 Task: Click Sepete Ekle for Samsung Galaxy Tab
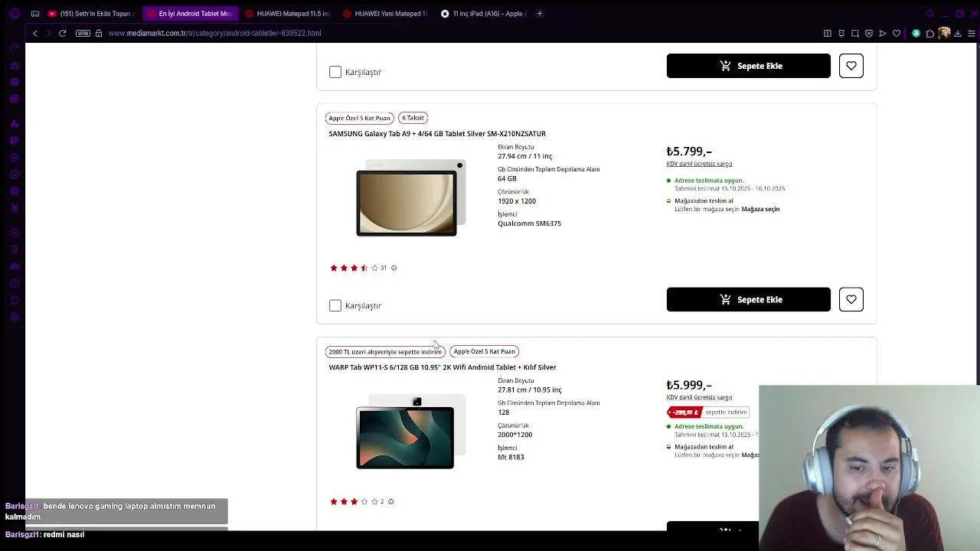coord(748,299)
